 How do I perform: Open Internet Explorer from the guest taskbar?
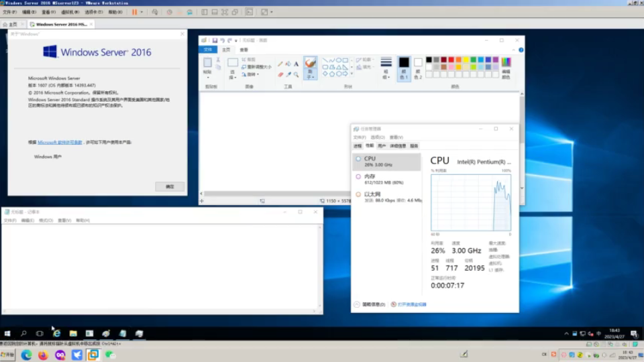(x=56, y=333)
